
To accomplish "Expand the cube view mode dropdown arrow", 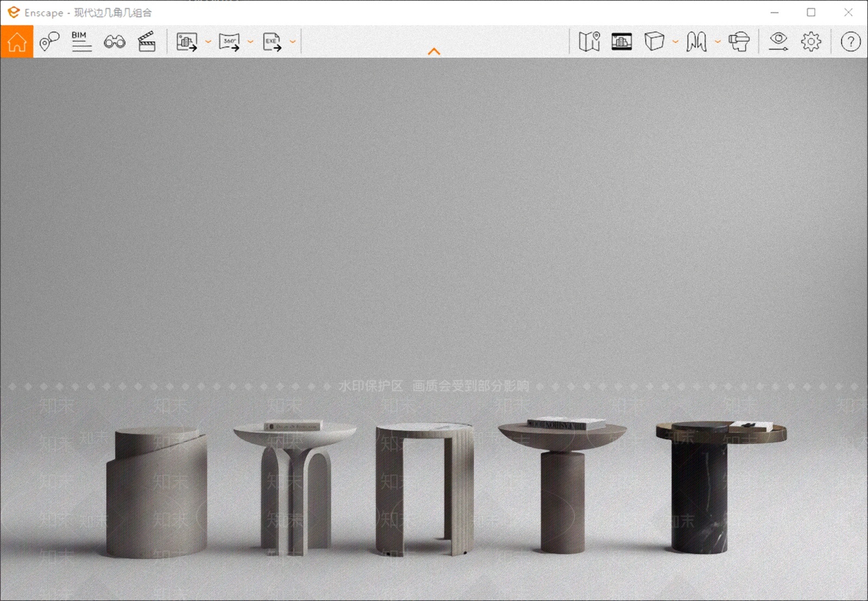I will point(675,41).
